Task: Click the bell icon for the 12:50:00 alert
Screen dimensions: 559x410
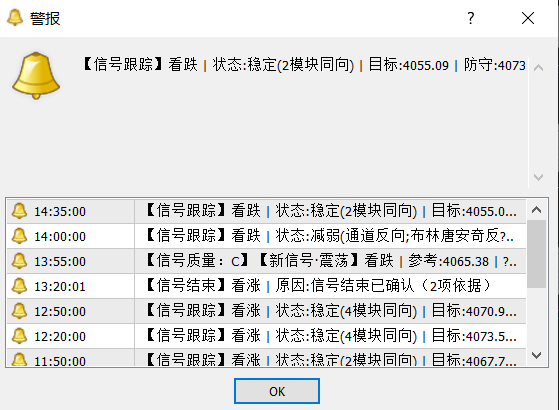Action: (x=19, y=311)
